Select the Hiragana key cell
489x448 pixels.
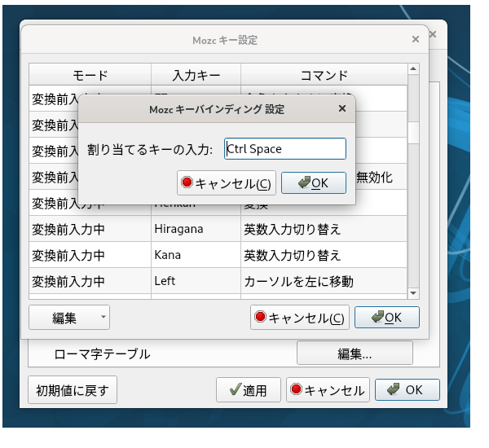[x=196, y=229]
